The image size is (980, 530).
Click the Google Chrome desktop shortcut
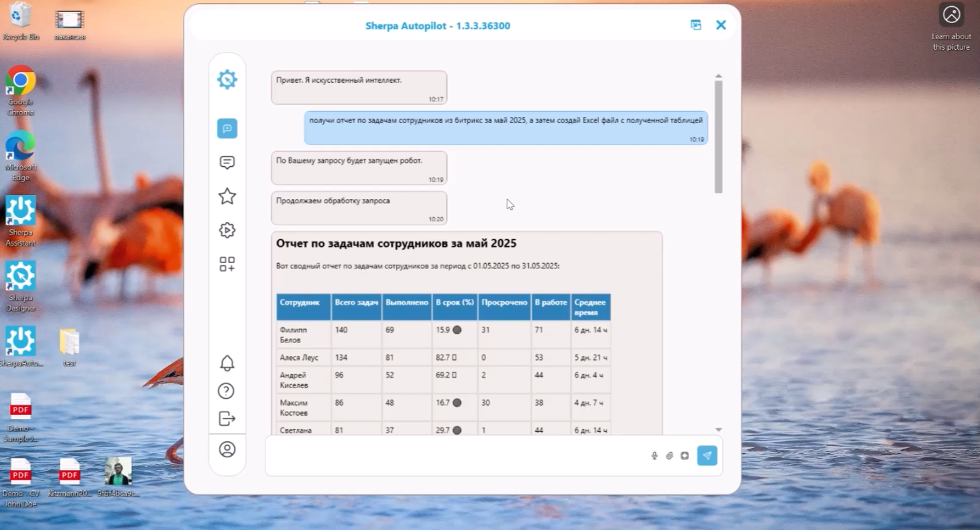[21, 87]
